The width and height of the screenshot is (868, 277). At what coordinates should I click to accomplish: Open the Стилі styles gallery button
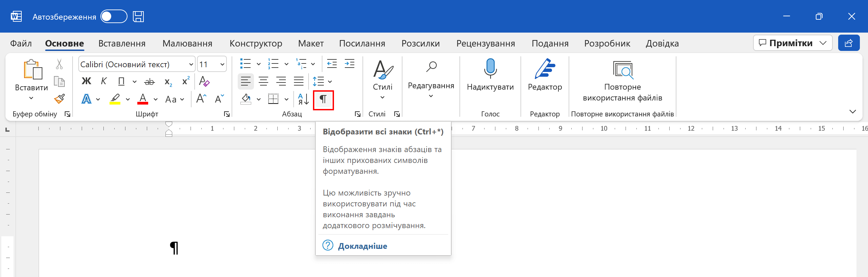[383, 80]
